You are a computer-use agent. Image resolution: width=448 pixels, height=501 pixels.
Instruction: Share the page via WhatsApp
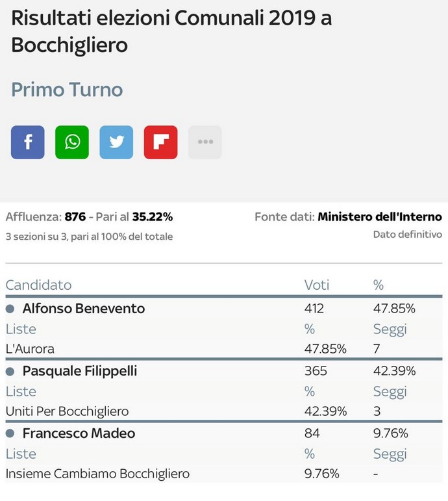[72, 142]
